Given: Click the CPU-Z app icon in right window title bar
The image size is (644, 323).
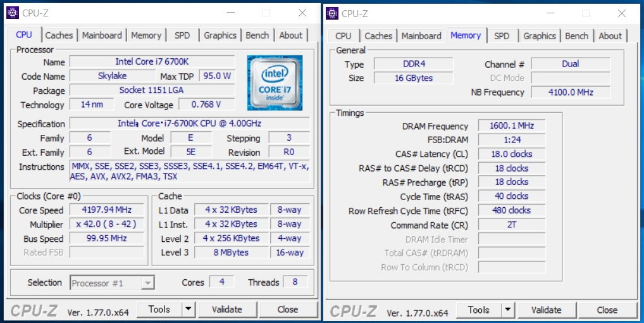Looking at the screenshot, I should (332, 13).
